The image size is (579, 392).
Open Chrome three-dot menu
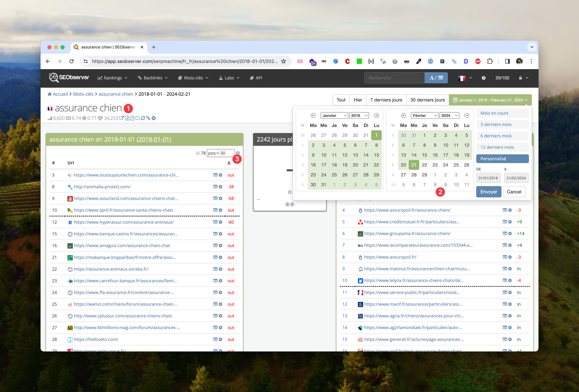(x=531, y=61)
